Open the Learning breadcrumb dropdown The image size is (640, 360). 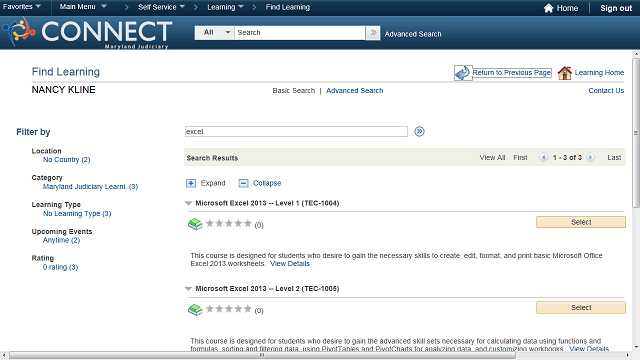[225, 7]
